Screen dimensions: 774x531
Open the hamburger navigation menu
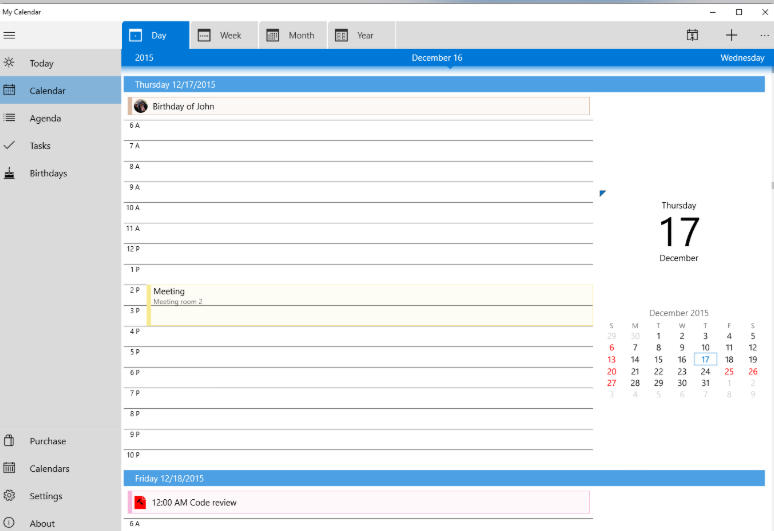[x=9, y=35]
